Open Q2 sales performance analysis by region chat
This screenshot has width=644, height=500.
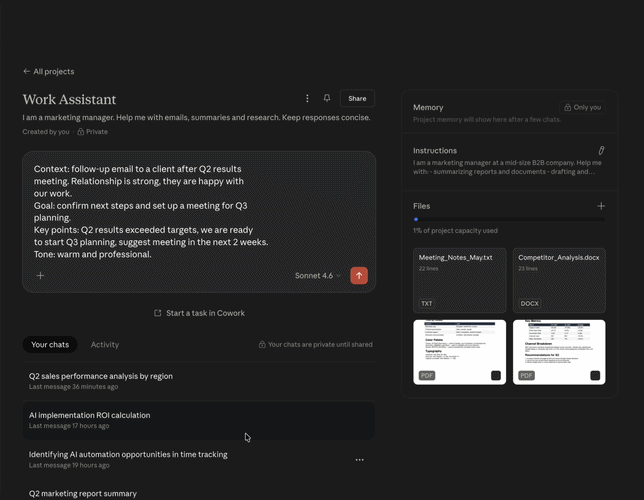tap(199, 381)
